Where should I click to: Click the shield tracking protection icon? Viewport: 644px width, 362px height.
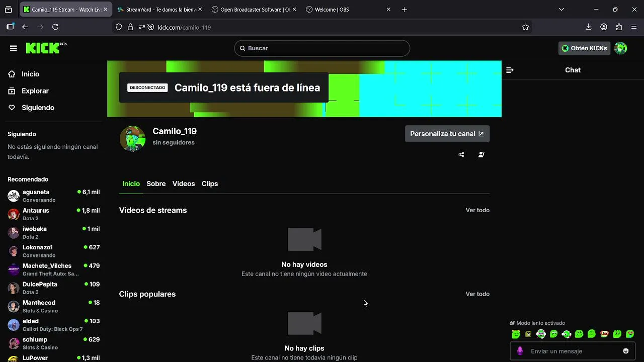coord(119,27)
